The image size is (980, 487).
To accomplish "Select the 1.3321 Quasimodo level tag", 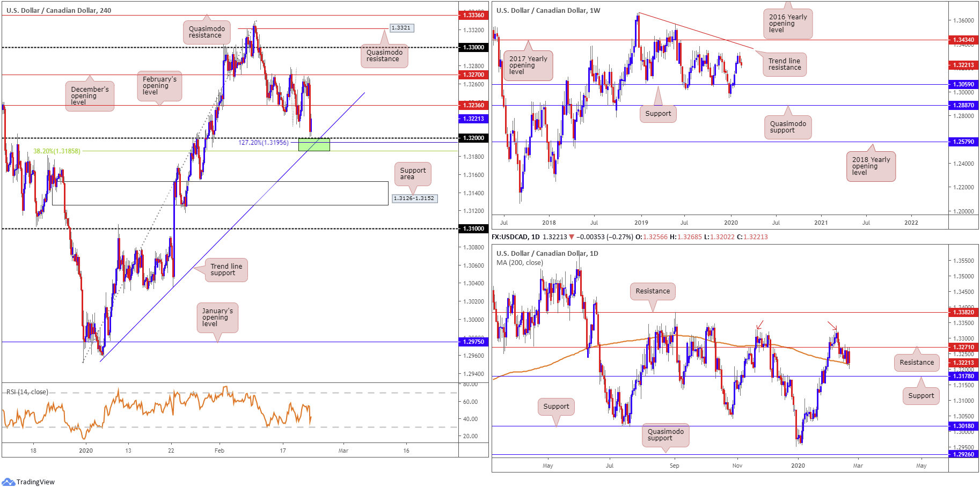I will point(401,28).
